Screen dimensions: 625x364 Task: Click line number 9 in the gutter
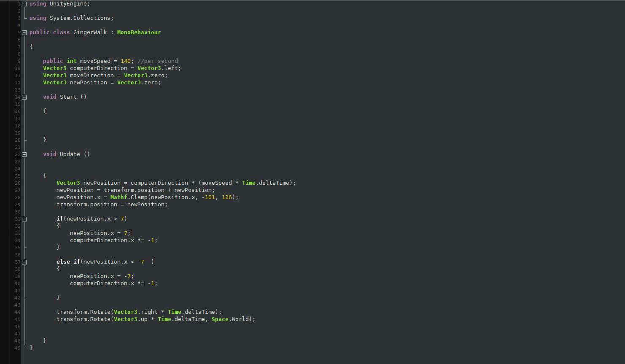18,61
